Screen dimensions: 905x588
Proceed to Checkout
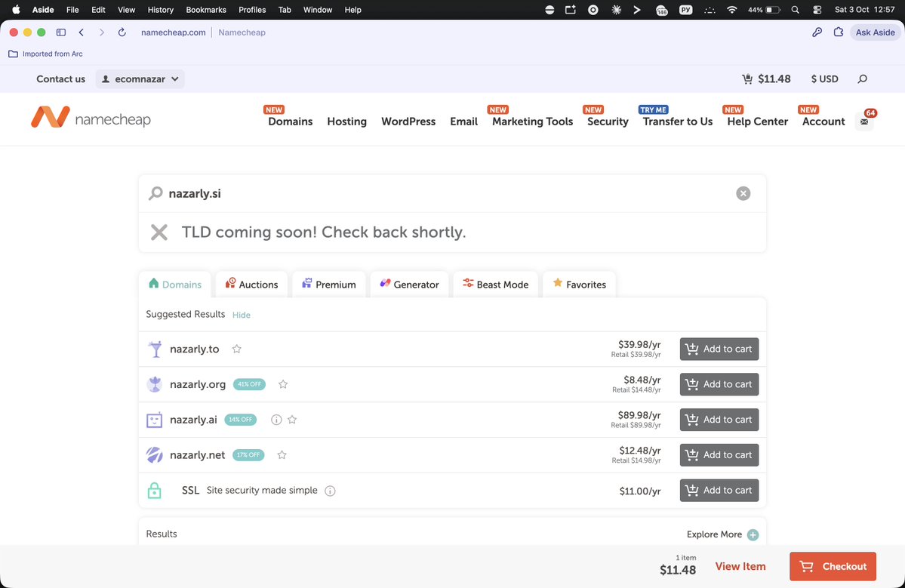833,567
